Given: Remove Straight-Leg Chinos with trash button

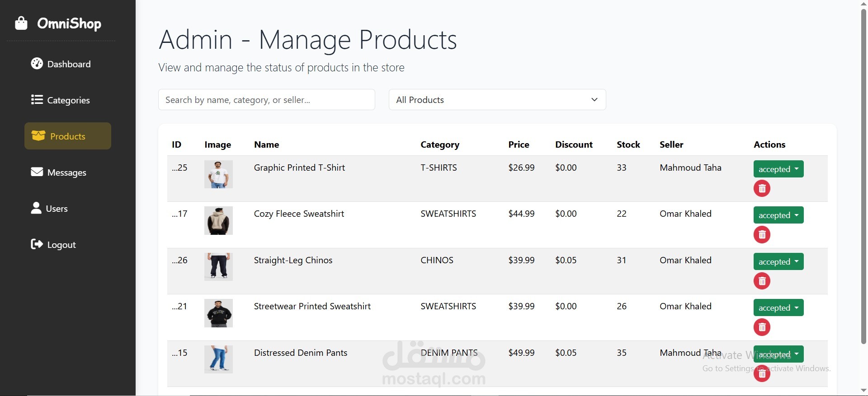Looking at the screenshot, I should pyautogui.click(x=762, y=281).
